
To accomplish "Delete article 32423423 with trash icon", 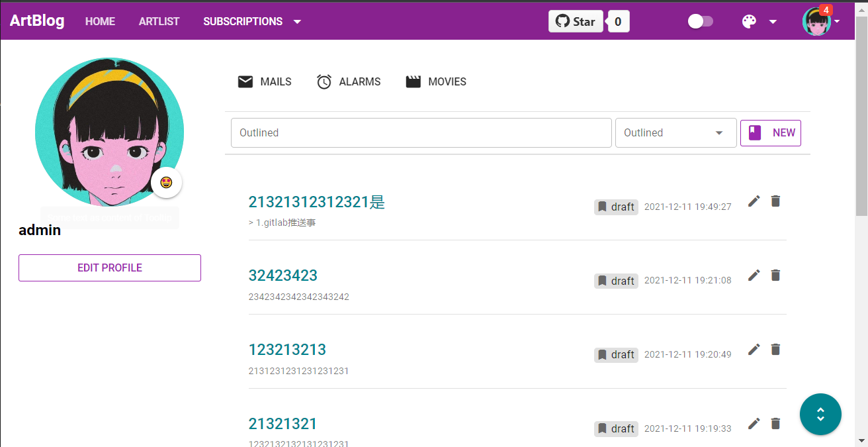I will pos(776,275).
